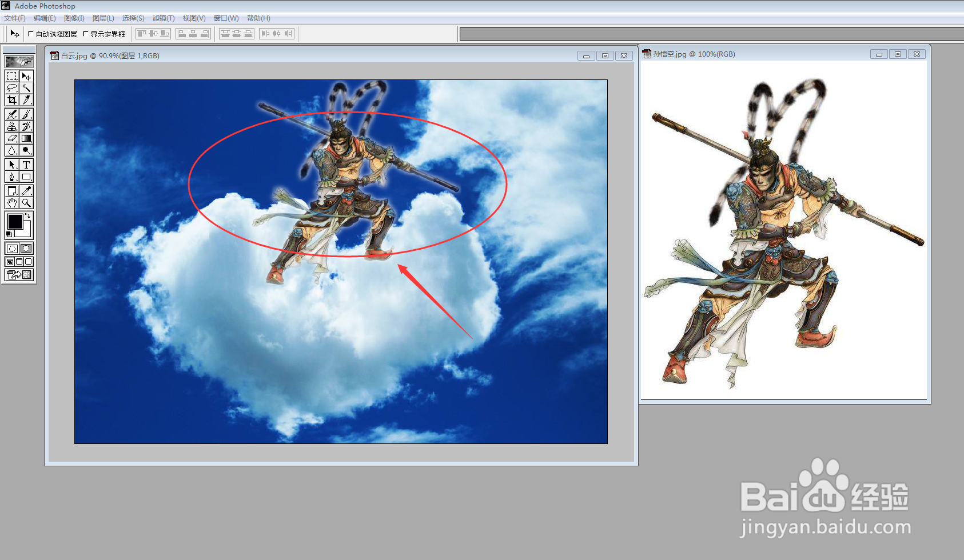
Task: Select the Healing Brush tool
Action: pyautogui.click(x=11, y=114)
